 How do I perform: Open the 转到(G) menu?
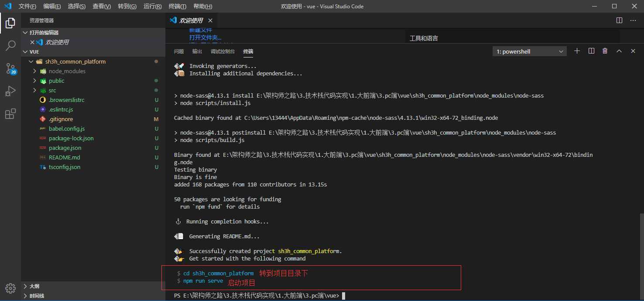[127, 7]
